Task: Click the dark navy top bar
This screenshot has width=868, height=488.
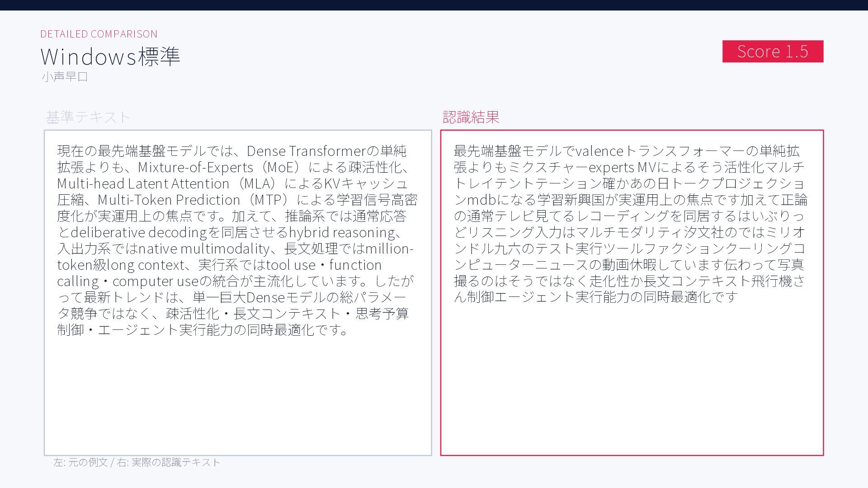Action: [434, 5]
